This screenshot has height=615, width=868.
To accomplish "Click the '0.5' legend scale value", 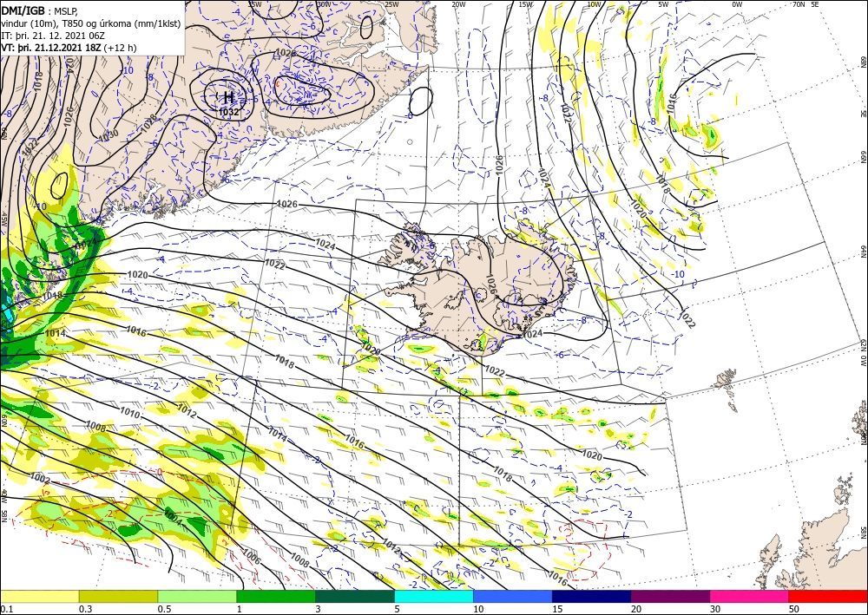I will click(163, 609).
